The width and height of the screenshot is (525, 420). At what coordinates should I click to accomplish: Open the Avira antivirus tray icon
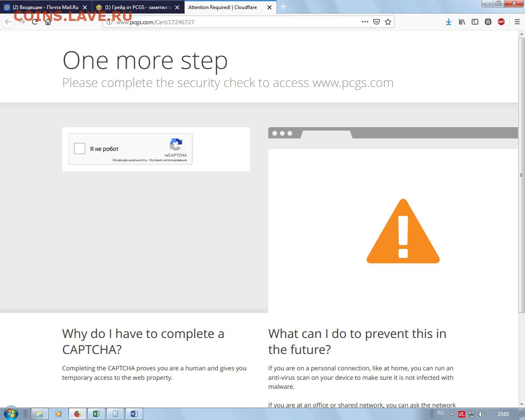click(x=462, y=414)
